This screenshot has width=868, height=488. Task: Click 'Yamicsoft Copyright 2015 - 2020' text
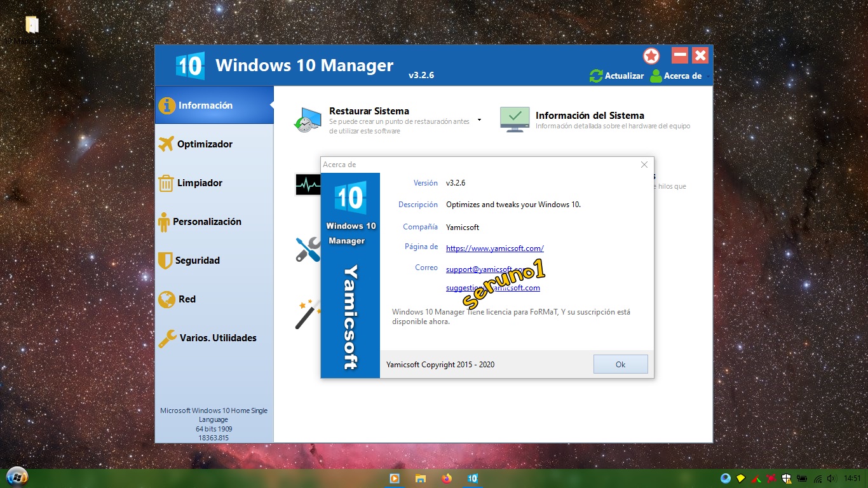[x=440, y=365]
